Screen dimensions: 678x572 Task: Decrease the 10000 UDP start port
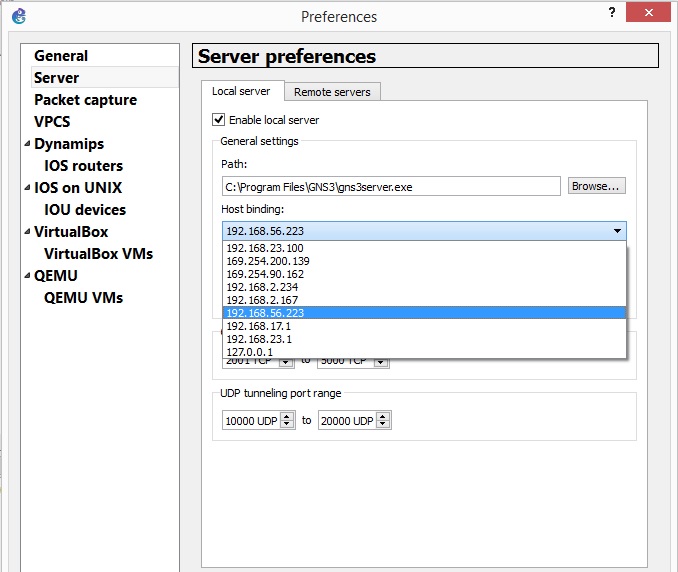[x=287, y=424]
